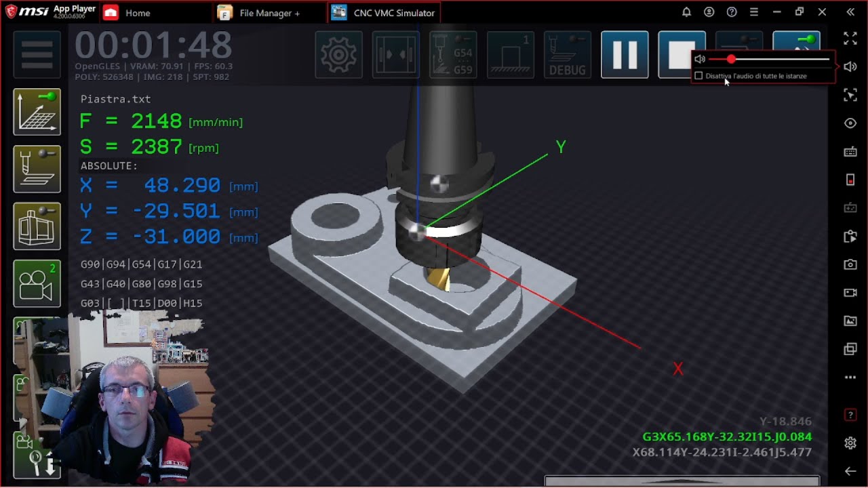The width and height of the screenshot is (868, 488).
Task: Open the notifications bell
Action: click(x=686, y=12)
